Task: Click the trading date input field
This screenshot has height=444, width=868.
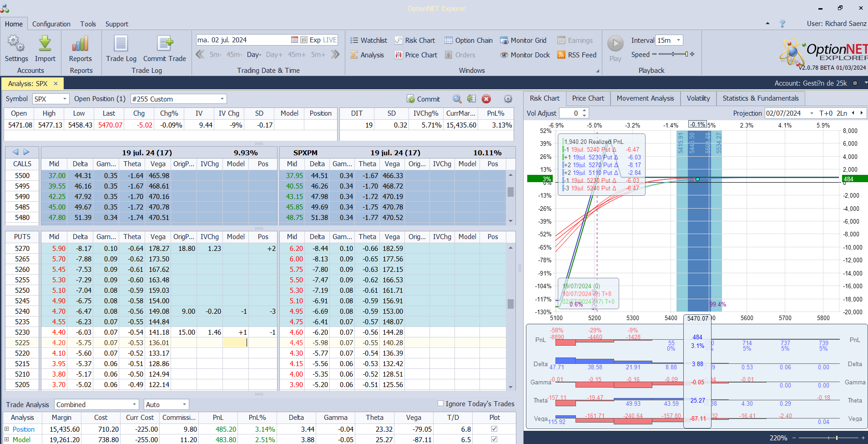Action: click(x=243, y=40)
